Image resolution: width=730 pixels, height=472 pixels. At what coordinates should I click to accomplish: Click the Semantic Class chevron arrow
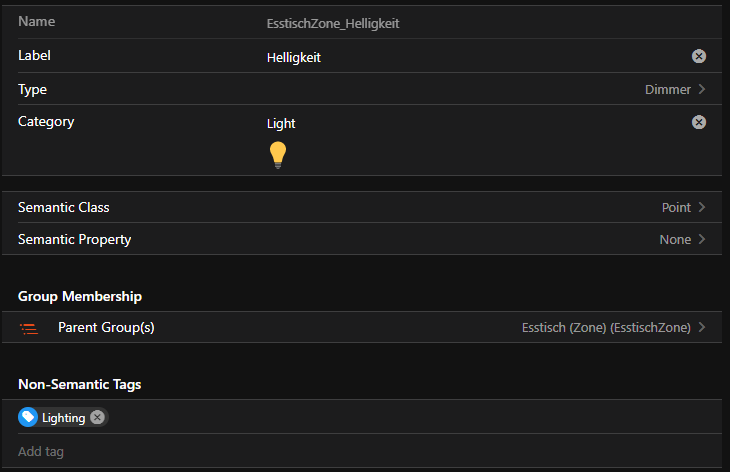click(x=702, y=208)
